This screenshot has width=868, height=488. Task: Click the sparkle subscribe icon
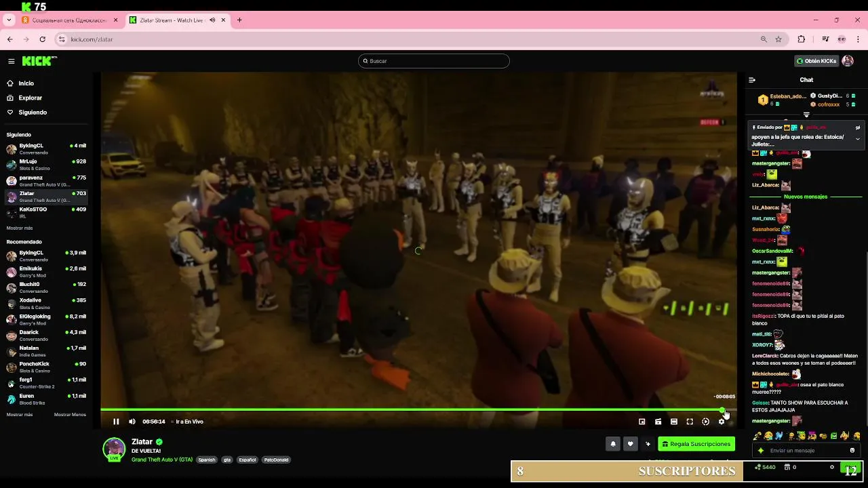(x=648, y=444)
